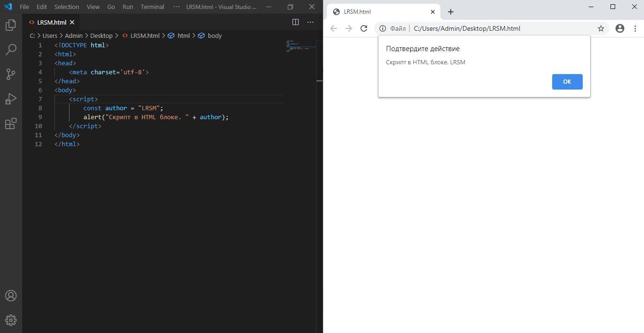This screenshot has width=644, height=333.
Task: Reload the page in Chrome
Action: [x=364, y=28]
